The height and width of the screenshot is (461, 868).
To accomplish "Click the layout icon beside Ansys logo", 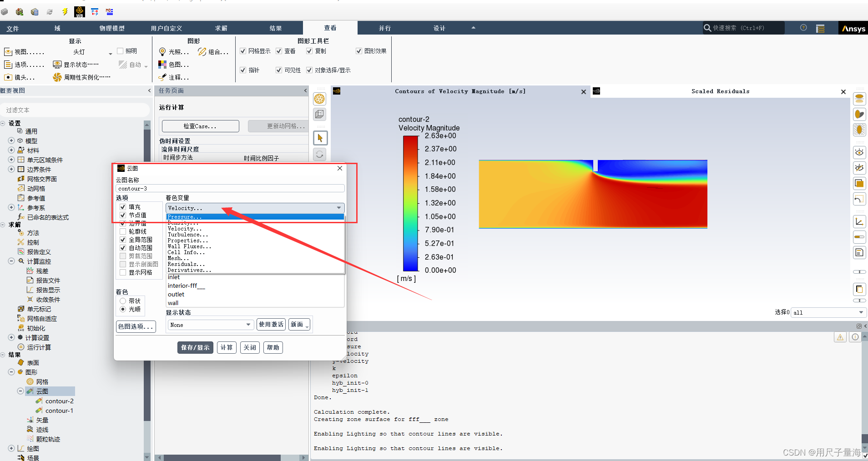I will 820,29.
